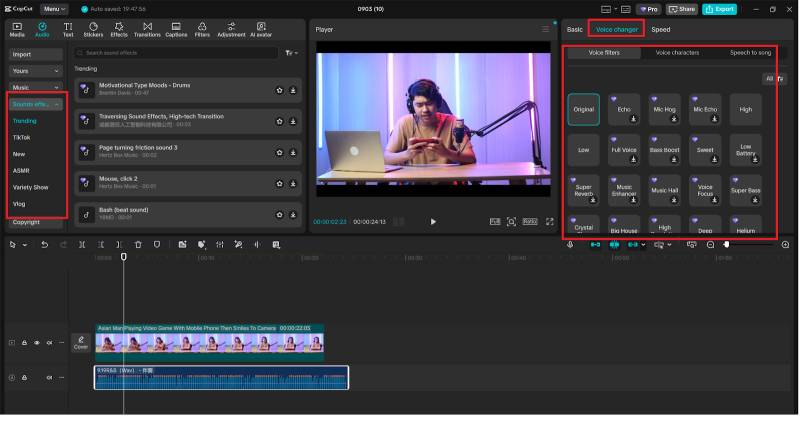The image size is (800, 422).
Task: Open the AI avatar tool
Action: (x=261, y=30)
